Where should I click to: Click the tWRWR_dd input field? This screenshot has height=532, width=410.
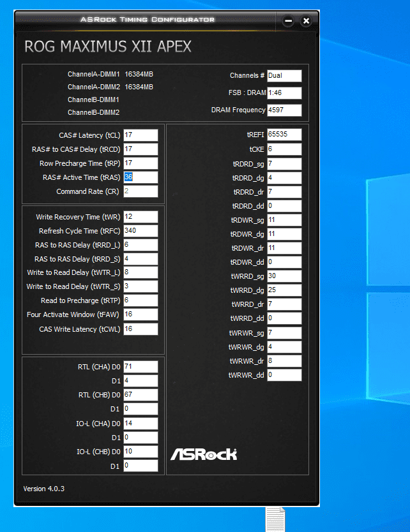pos(284,375)
